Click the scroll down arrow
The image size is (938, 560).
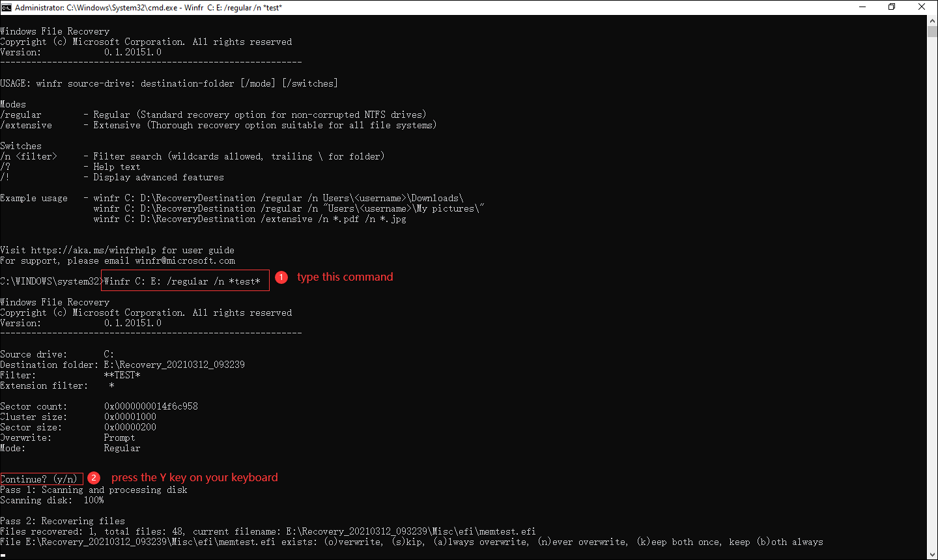(932, 554)
